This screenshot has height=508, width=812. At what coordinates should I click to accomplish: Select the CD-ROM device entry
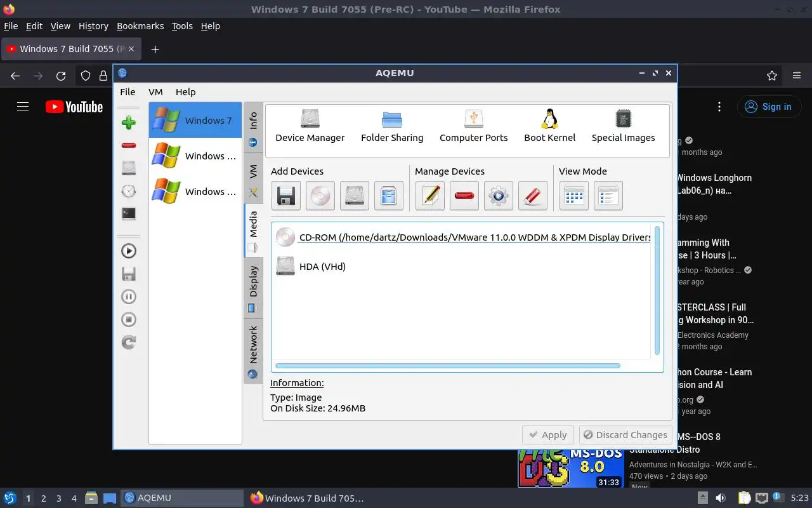tap(463, 237)
